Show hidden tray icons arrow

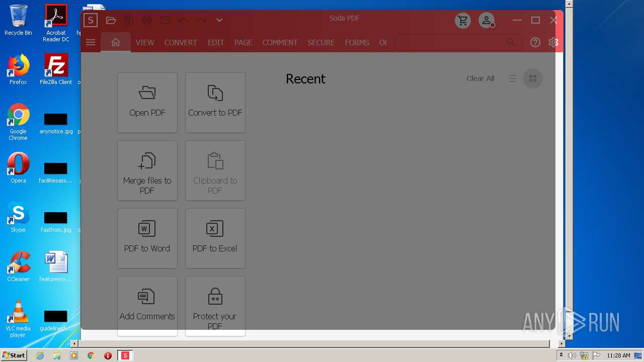pyautogui.click(x=561, y=355)
